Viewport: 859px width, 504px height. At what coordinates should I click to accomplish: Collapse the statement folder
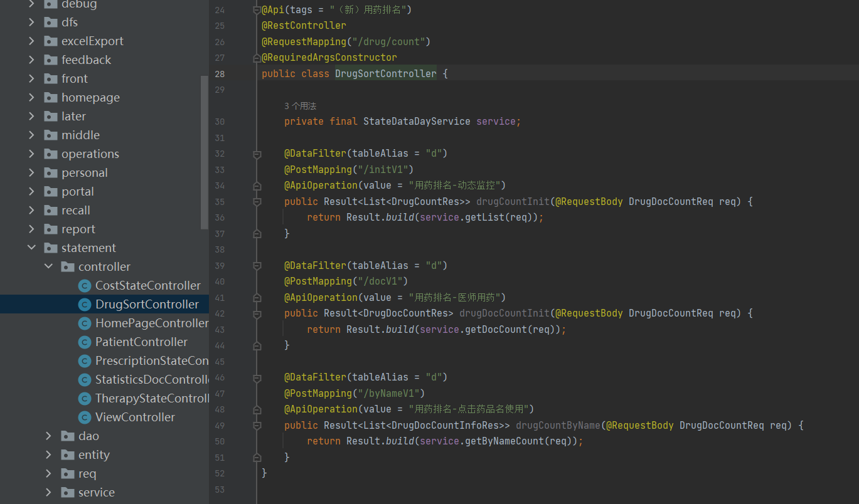[x=31, y=248]
